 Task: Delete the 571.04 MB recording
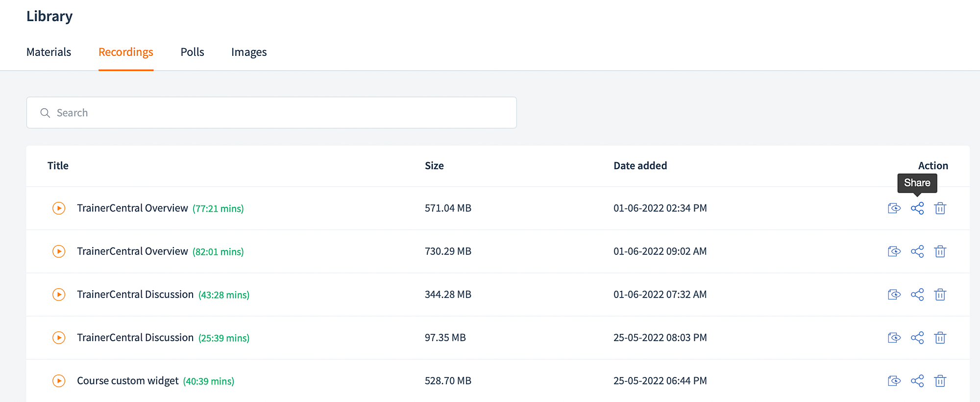(940, 208)
